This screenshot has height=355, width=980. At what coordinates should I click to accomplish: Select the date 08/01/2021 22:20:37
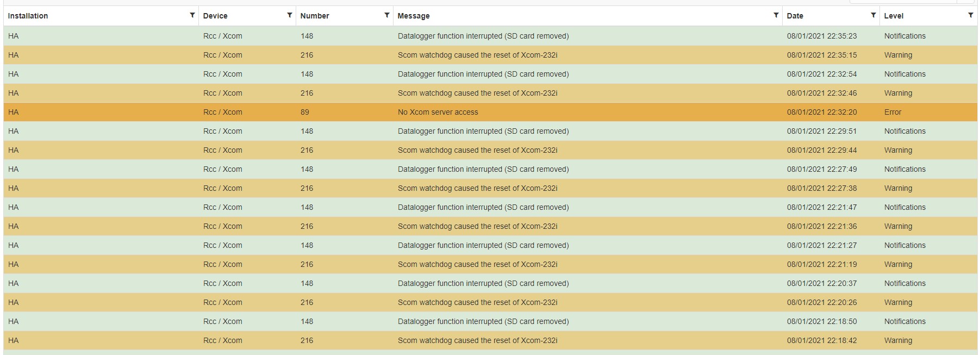coord(821,283)
